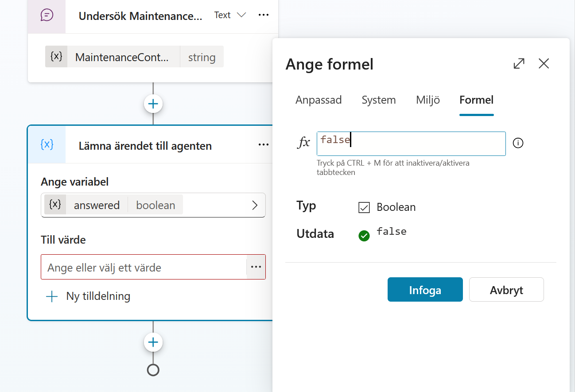The height and width of the screenshot is (392, 575).
Task: Click into the formula input containing false
Action: coord(411,144)
